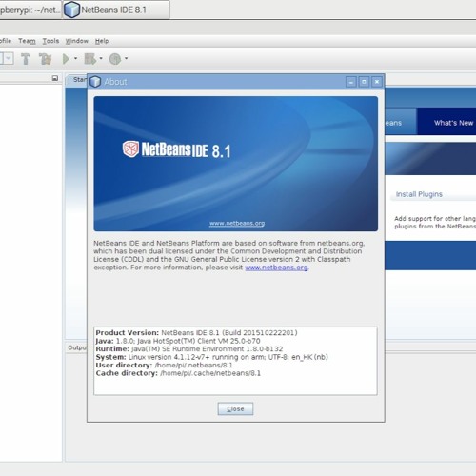This screenshot has width=476, height=476.
Task: Switch to raspberrypi terminal taskbar entry
Action: tap(30, 10)
